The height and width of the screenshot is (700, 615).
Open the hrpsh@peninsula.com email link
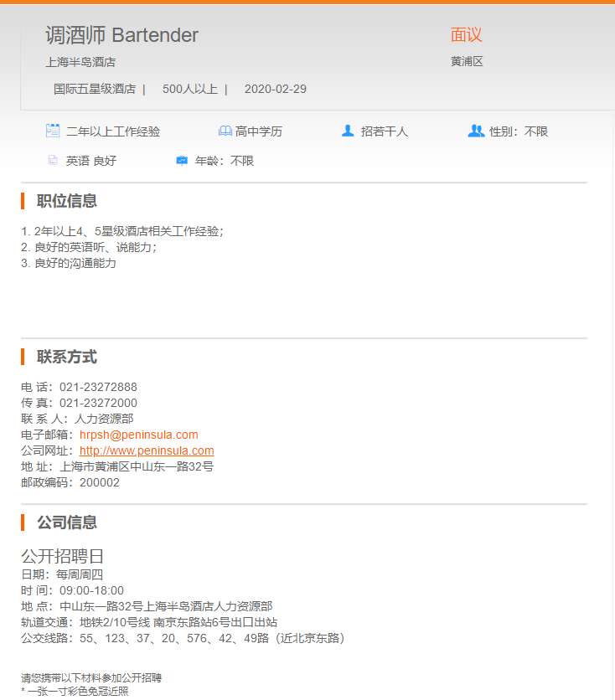point(138,435)
